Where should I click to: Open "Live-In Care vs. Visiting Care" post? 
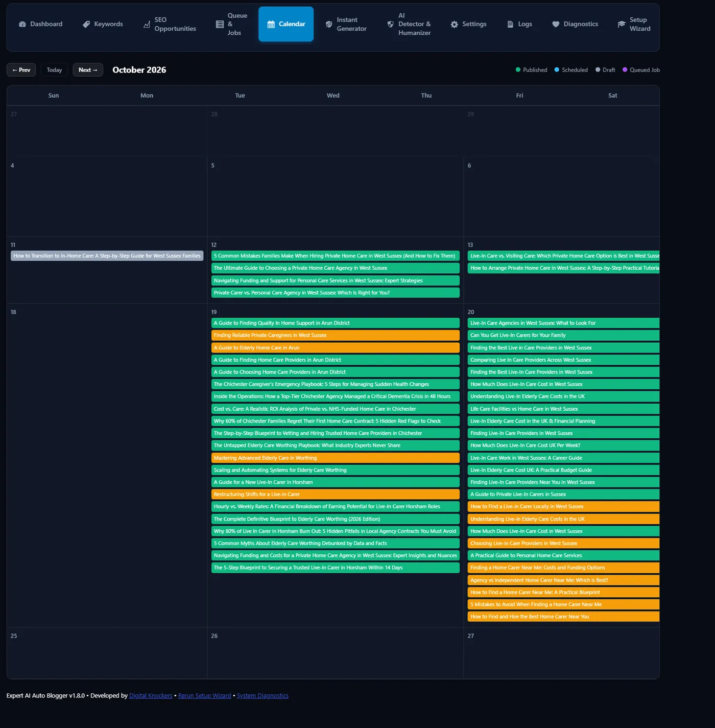[x=564, y=256]
